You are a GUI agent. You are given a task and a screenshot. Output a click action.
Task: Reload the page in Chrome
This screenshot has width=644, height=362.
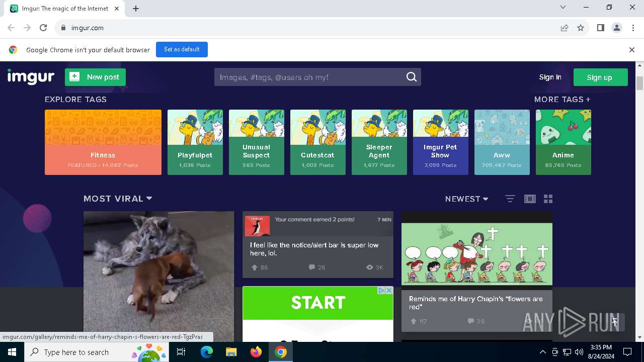43,28
